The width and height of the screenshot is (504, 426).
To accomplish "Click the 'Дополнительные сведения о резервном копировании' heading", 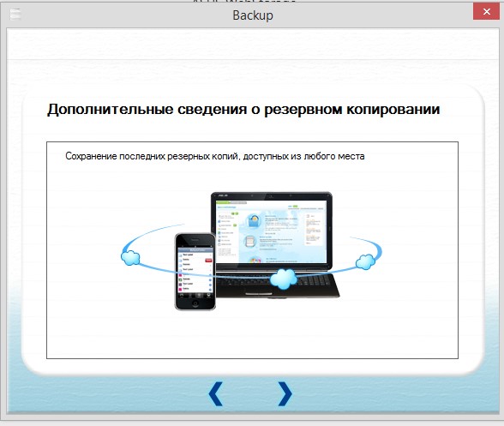I will tap(243, 110).
